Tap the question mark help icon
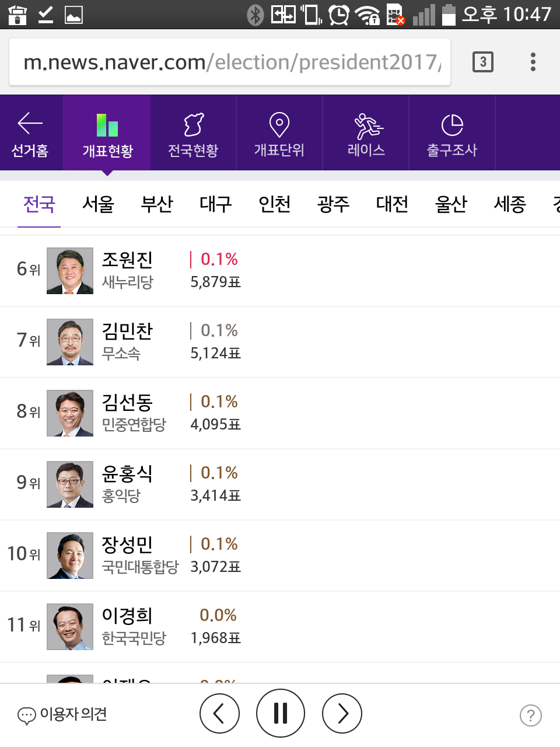This screenshot has height=747, width=560. click(x=530, y=715)
